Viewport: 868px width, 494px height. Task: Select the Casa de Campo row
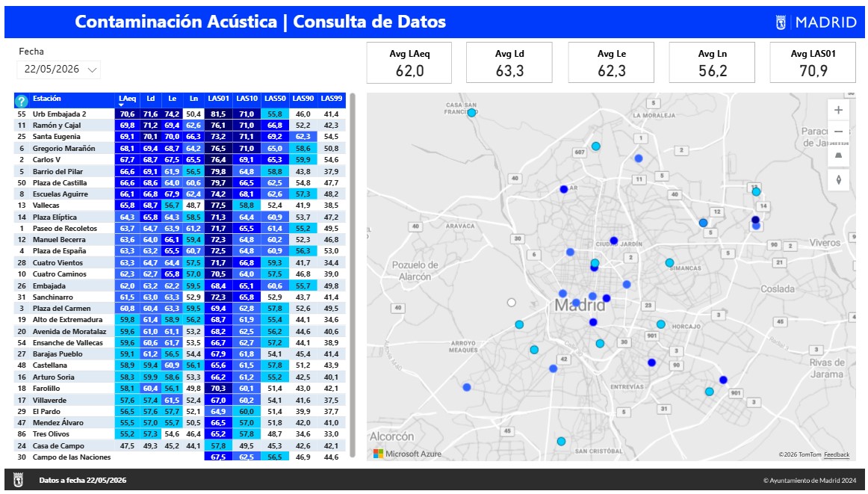coord(180,446)
